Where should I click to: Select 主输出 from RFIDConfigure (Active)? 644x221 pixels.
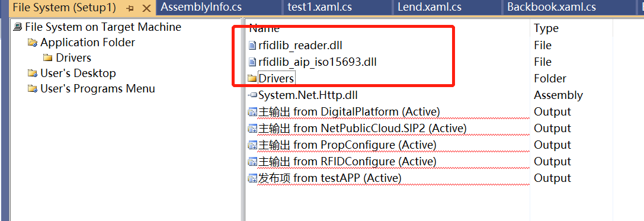coord(347,161)
